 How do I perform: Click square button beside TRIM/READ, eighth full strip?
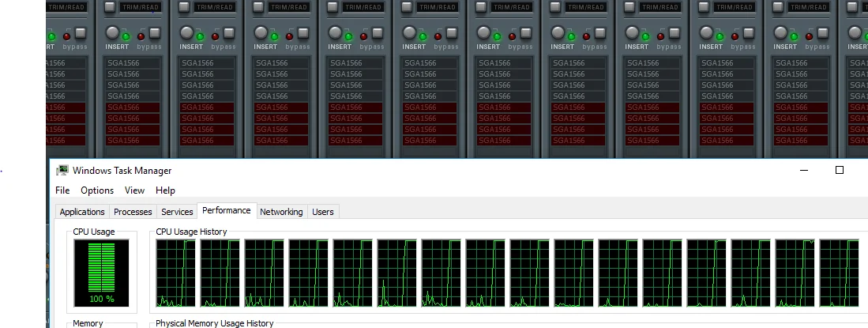[x=629, y=6]
